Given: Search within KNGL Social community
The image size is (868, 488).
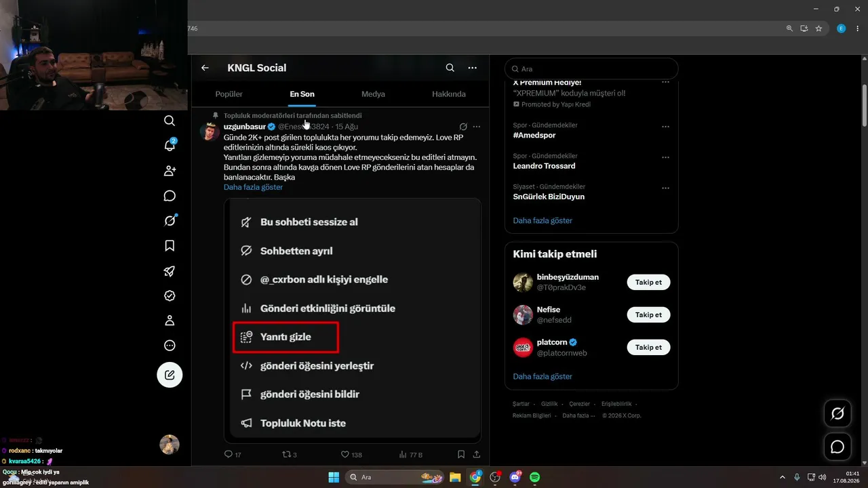Looking at the screenshot, I should pyautogui.click(x=450, y=68).
